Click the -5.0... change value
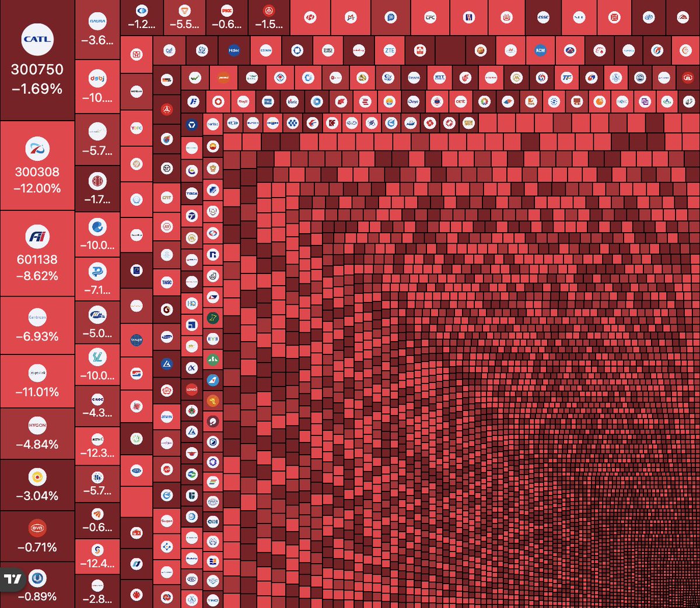The image size is (700, 608). pyautogui.click(x=97, y=333)
